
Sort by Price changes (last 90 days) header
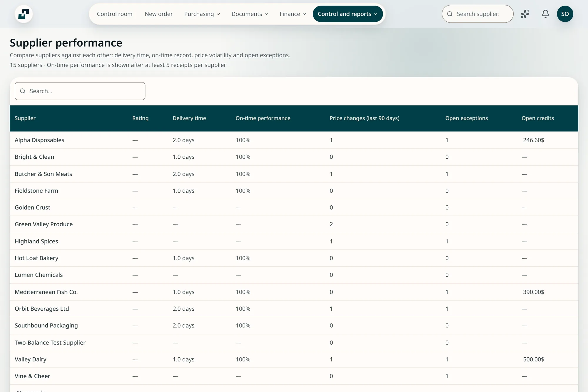point(365,118)
